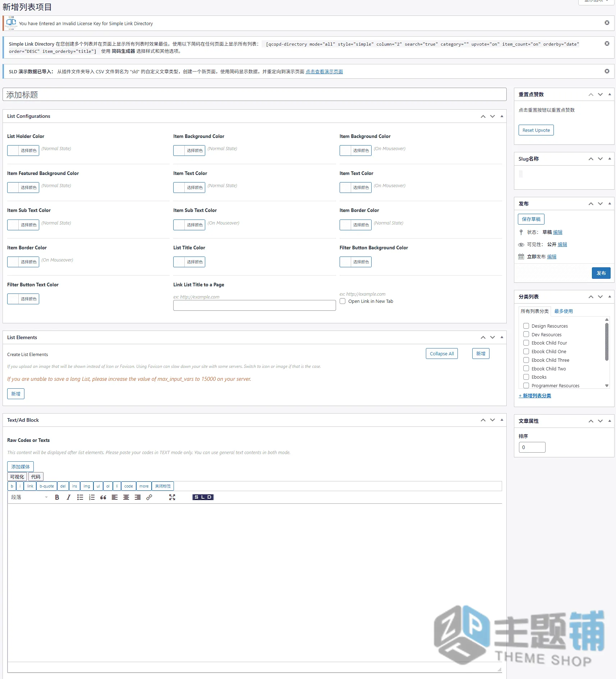The image size is (616, 679).
Task: Move 重置点赞数 panel down
Action: (x=600, y=94)
